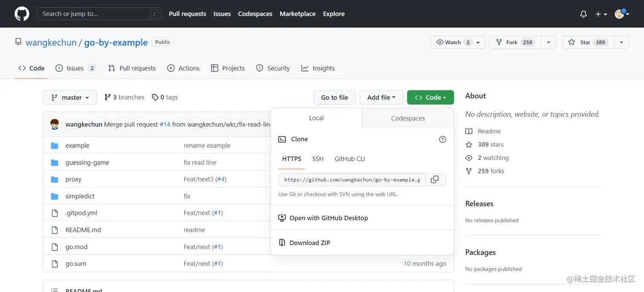Expand the Star lists dropdown arrow

[621, 42]
